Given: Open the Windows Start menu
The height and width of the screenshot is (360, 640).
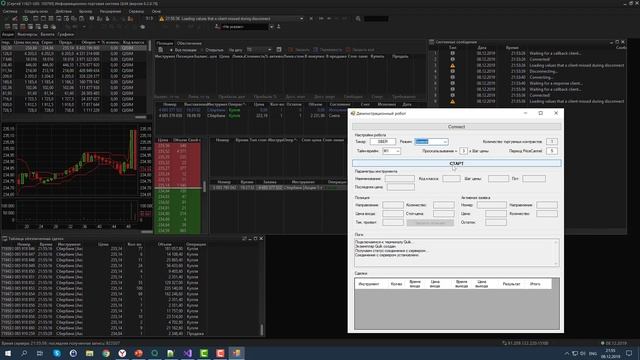Looking at the screenshot, I should pyautogui.click(x=8, y=353).
